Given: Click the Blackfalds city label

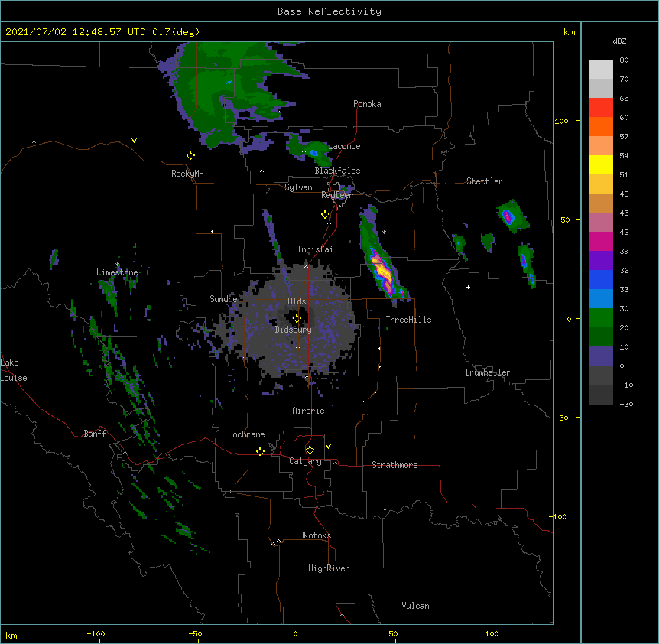Looking at the screenshot, I should coord(337,171).
